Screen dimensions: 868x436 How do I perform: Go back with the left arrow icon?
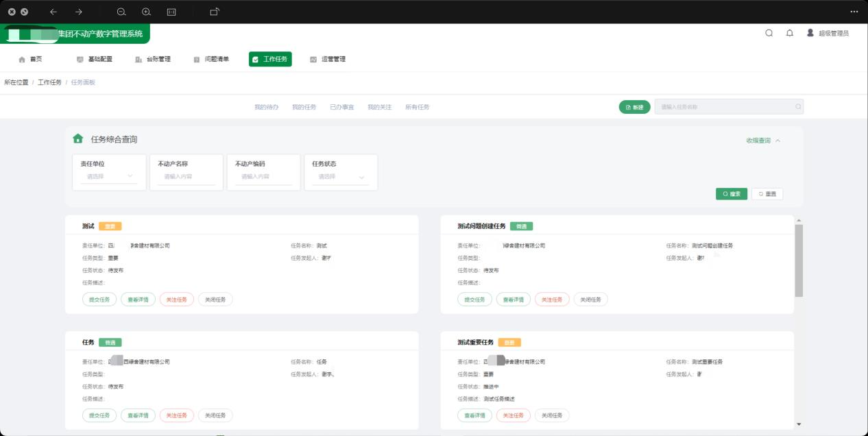[x=53, y=12]
